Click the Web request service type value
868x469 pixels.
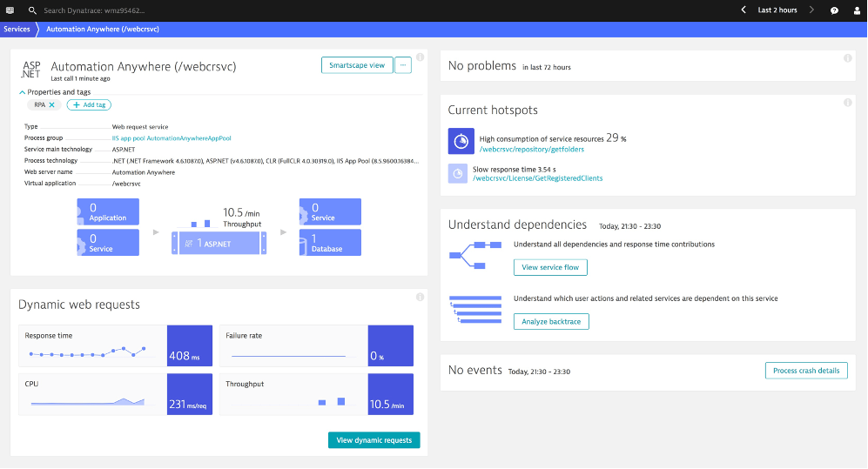point(140,127)
